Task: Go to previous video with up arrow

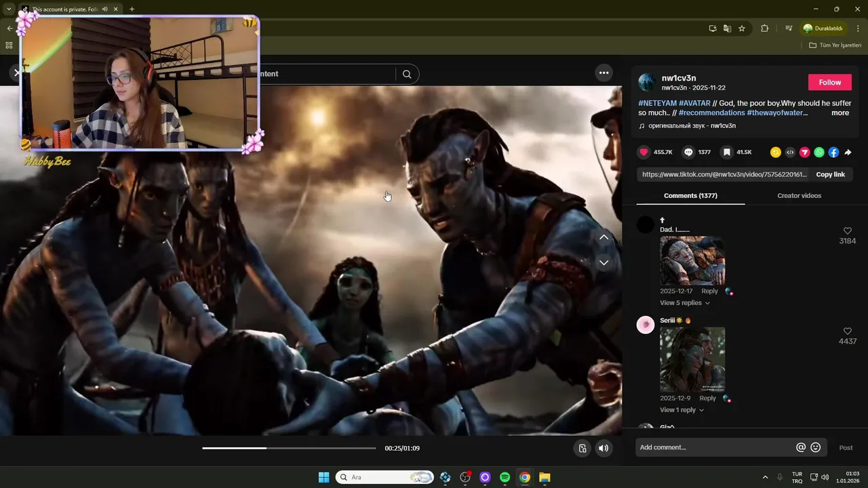Action: pos(604,237)
